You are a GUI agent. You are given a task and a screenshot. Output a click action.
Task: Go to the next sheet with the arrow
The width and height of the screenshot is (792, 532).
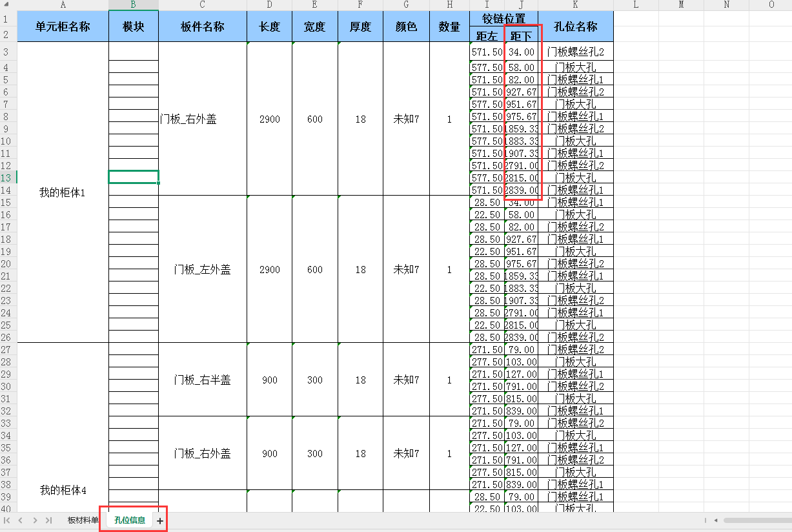(x=35, y=520)
